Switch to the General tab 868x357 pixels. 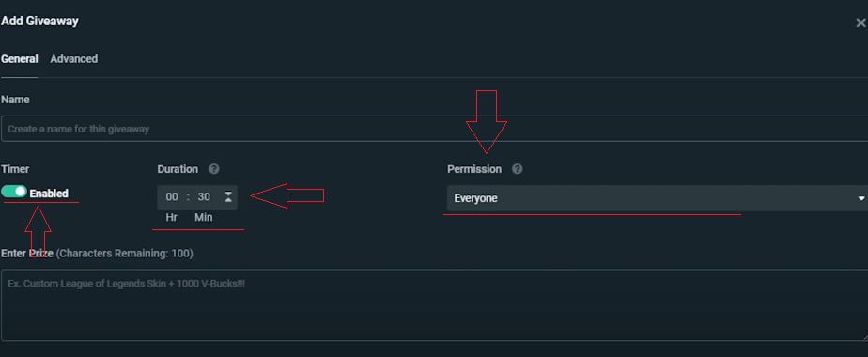click(x=20, y=59)
